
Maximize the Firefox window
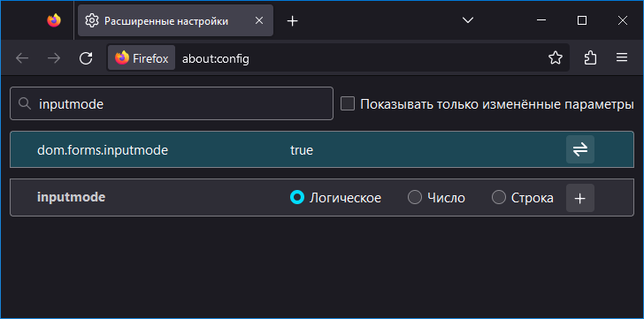click(581, 20)
